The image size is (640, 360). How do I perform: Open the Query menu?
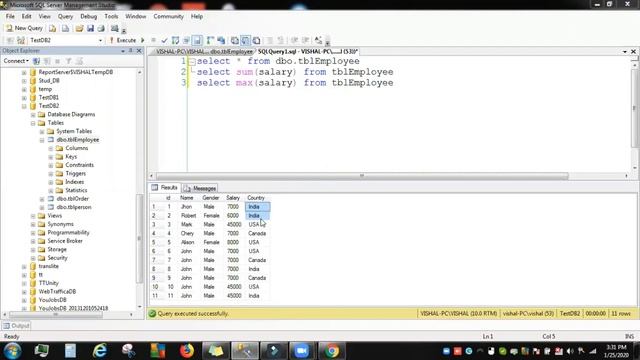click(x=65, y=16)
